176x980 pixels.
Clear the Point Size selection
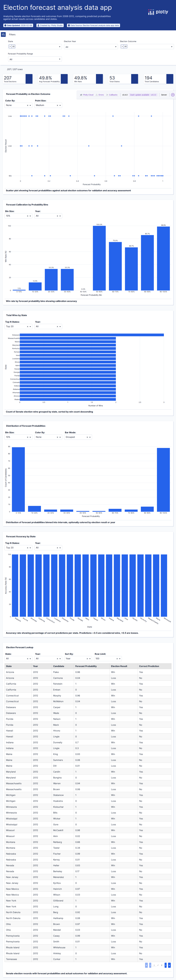(x=57, y=105)
